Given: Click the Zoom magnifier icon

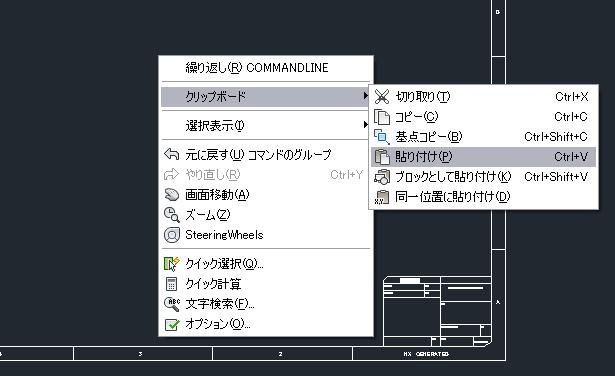Looking at the screenshot, I should 171,214.
